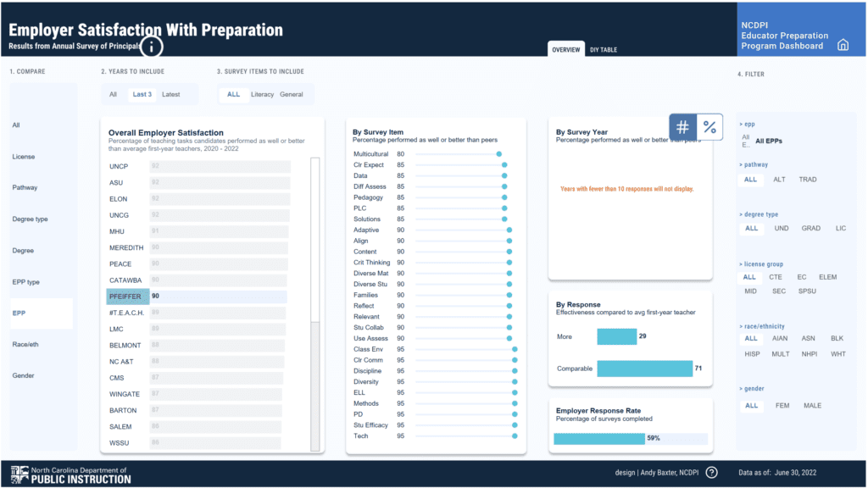
Task: Expand the race/ethnicity filter heading
Action: (762, 326)
